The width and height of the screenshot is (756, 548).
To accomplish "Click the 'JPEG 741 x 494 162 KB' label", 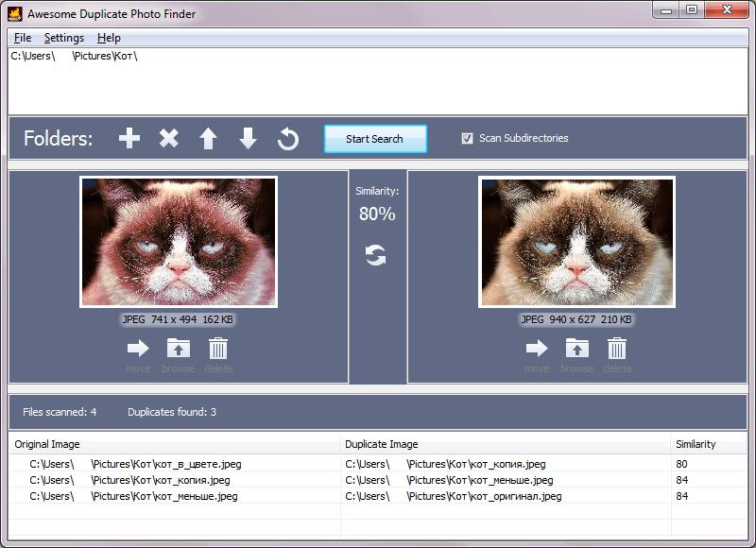I will point(178,319).
